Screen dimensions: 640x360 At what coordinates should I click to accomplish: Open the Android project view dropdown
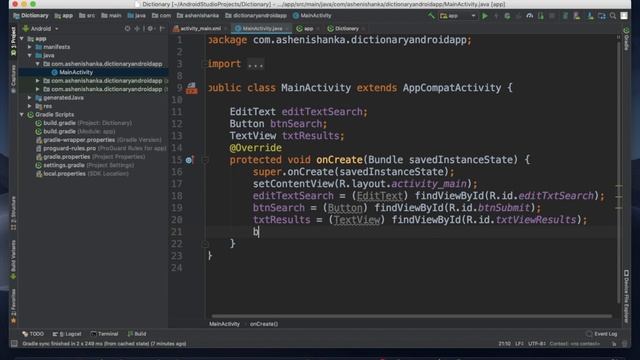click(x=41, y=29)
